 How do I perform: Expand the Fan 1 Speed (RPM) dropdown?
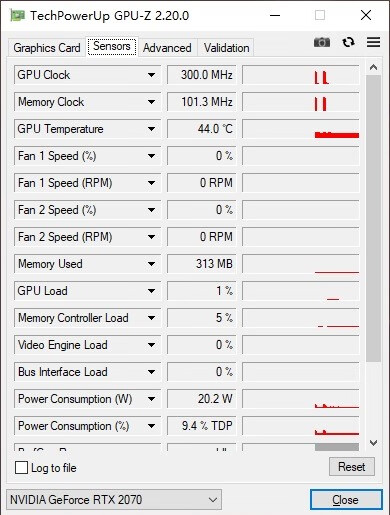[151, 183]
